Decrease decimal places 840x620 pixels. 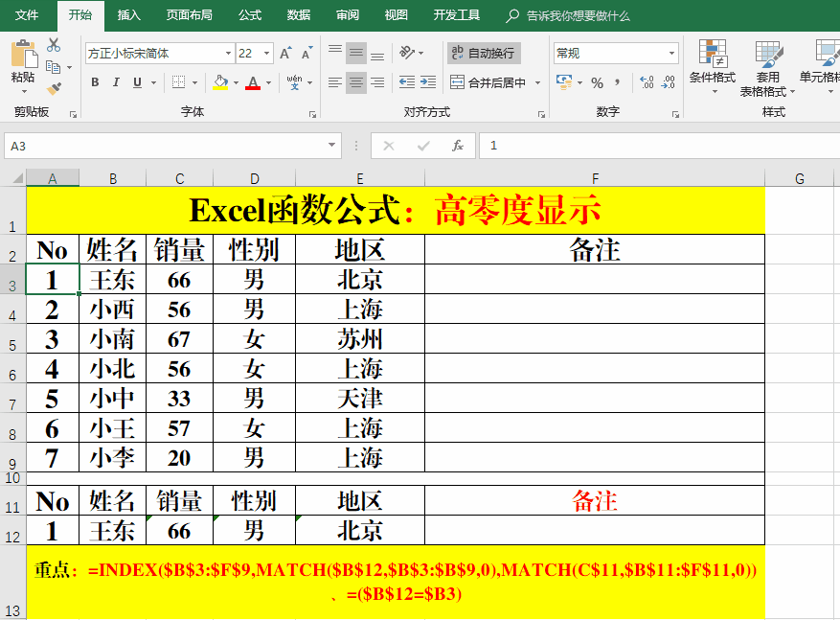tap(668, 82)
